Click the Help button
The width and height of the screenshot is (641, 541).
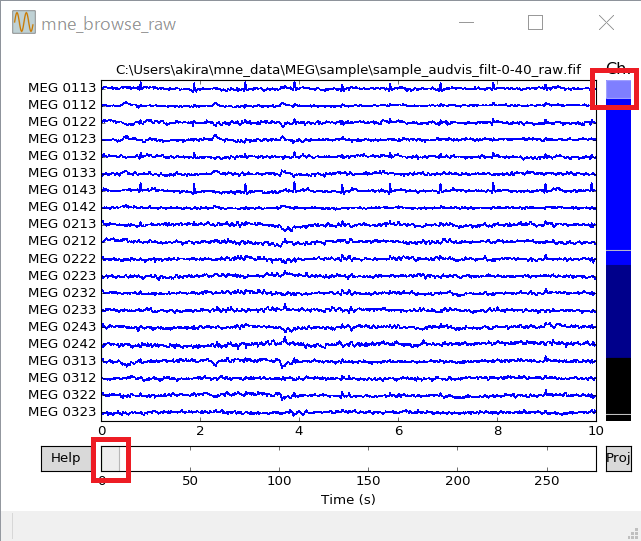(65, 458)
